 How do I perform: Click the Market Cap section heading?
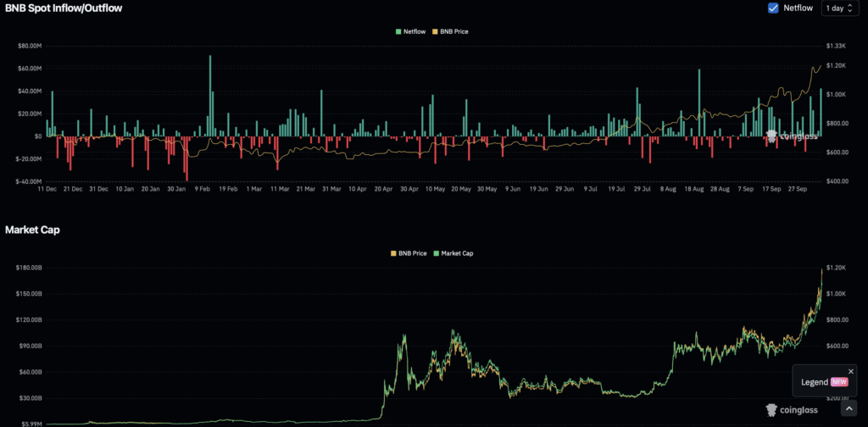click(32, 230)
